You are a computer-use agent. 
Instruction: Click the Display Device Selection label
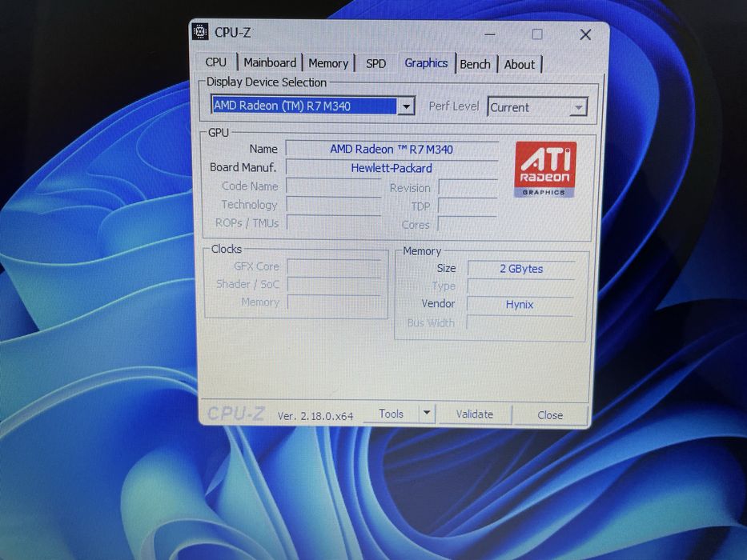tap(267, 82)
